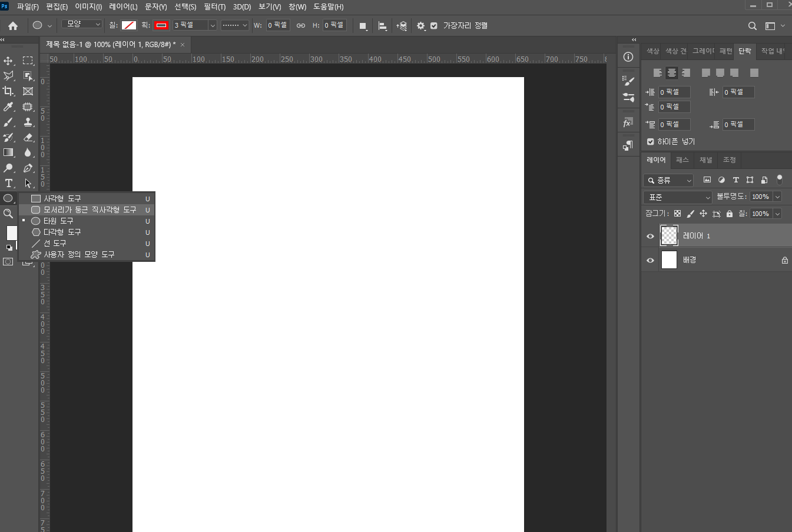792x532 pixels.
Task: Select the Brush tool
Action: click(x=8, y=122)
